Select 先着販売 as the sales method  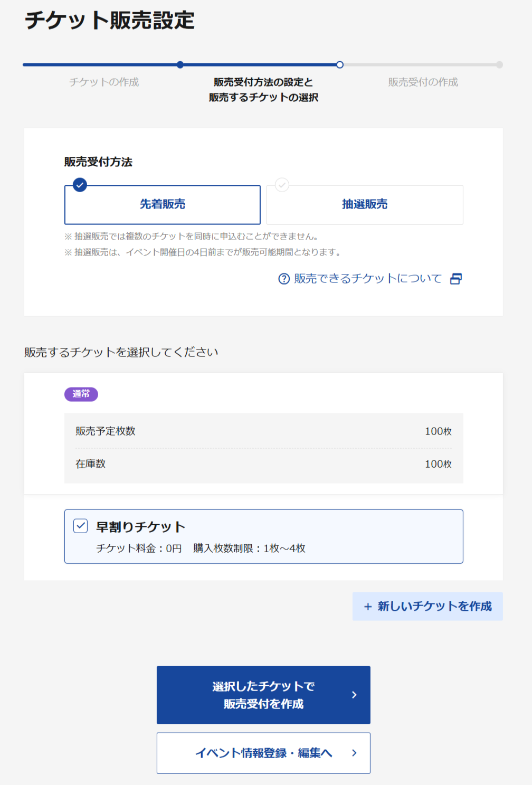coord(163,205)
